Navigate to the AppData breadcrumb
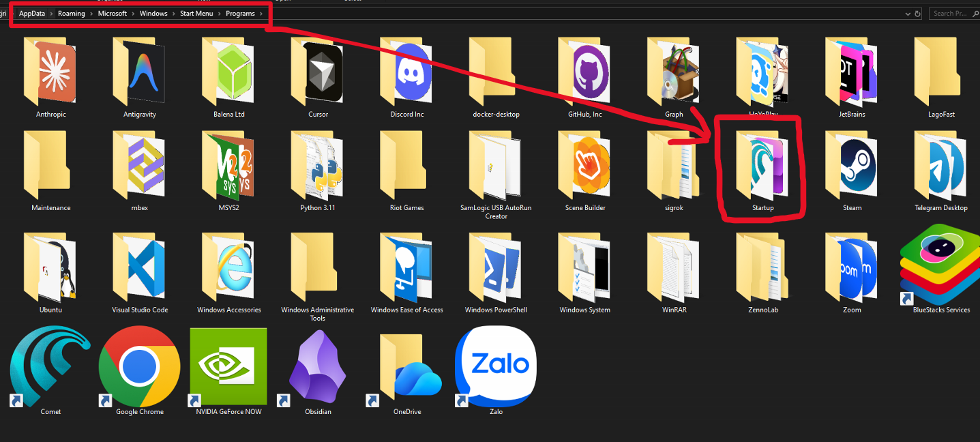This screenshot has width=980, height=442. click(x=32, y=13)
